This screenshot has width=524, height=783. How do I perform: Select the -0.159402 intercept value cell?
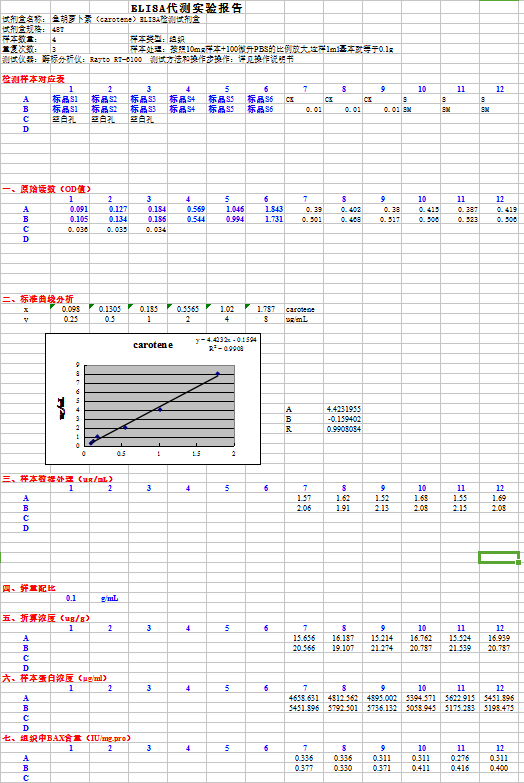pos(343,419)
